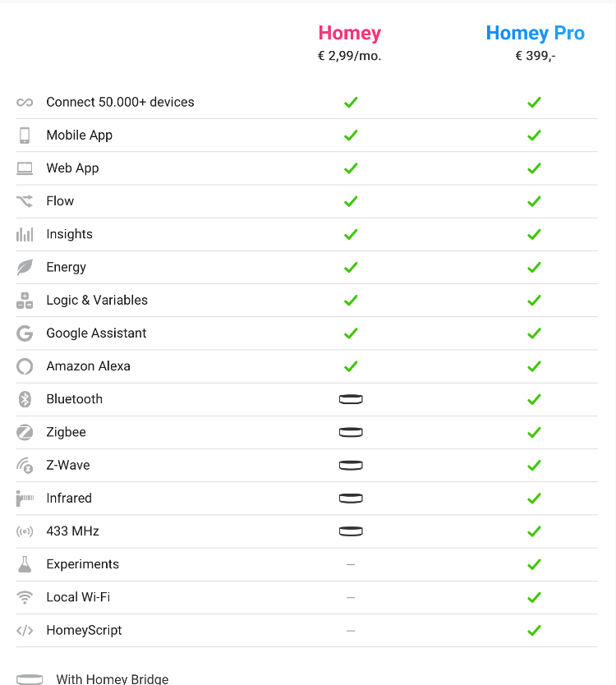Image resolution: width=616 pixels, height=685 pixels.
Task: Click the Zigbee logo icon
Action: click(25, 432)
